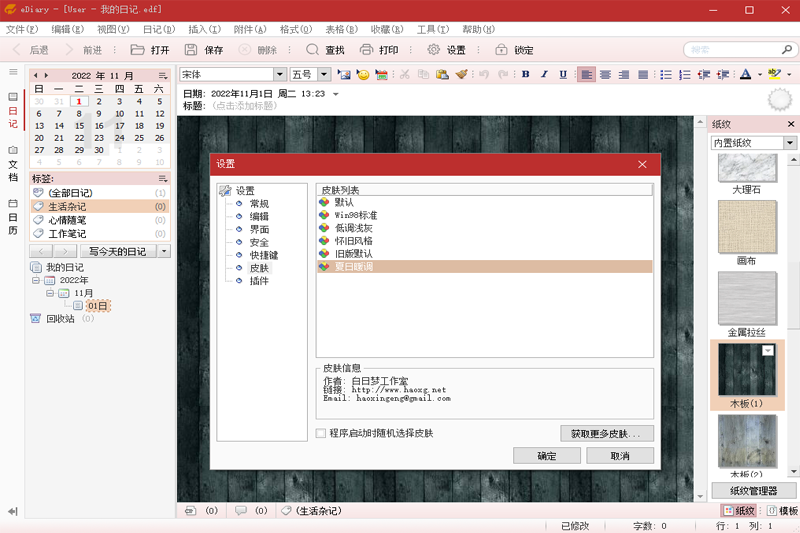The image size is (800, 533).
Task: Choose the 金属拉丝 texture thumbnail
Action: coord(747,298)
